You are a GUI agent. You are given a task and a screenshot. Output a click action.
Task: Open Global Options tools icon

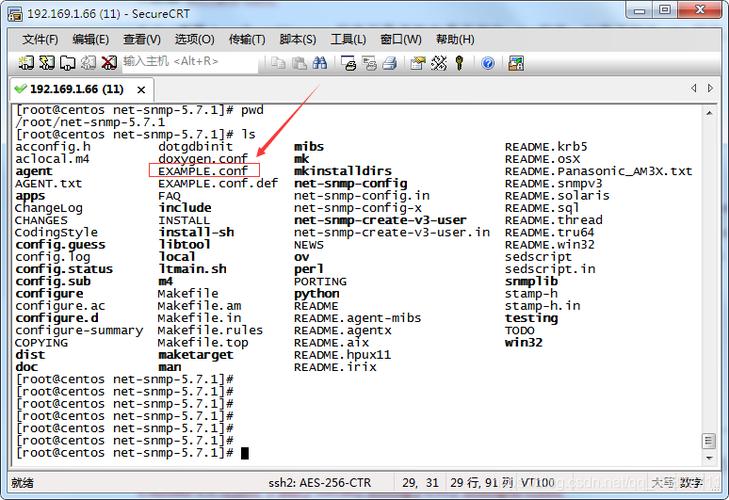click(438, 63)
